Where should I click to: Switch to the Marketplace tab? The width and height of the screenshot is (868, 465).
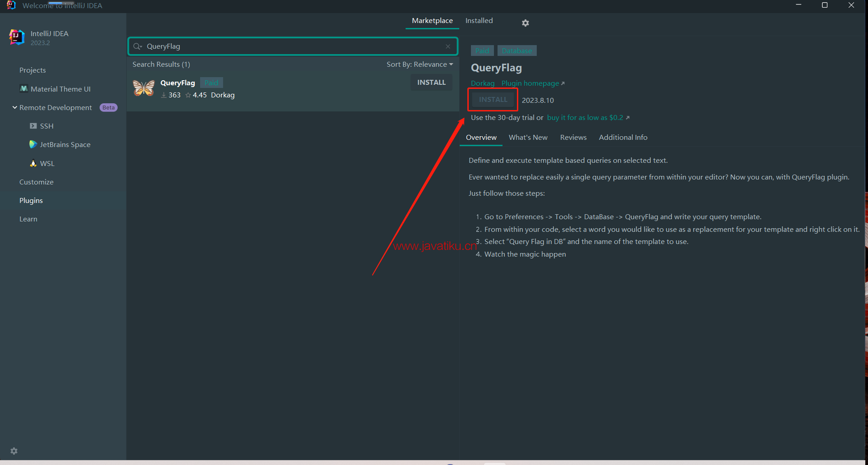pyautogui.click(x=432, y=21)
